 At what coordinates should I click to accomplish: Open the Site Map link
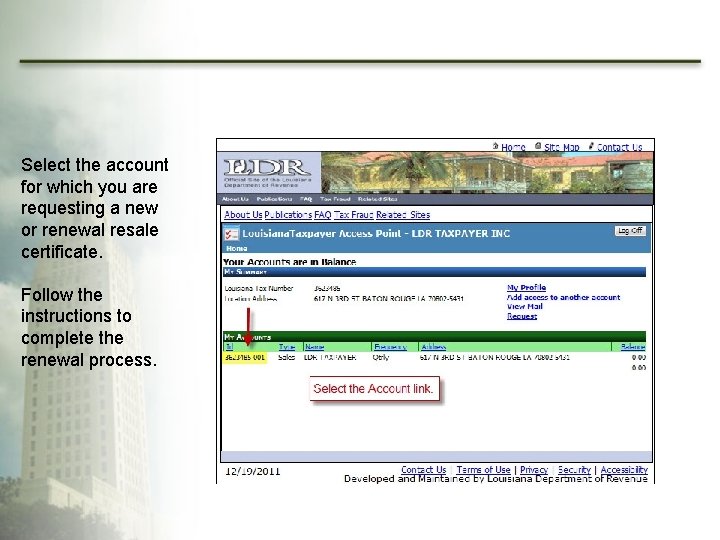coord(562,147)
